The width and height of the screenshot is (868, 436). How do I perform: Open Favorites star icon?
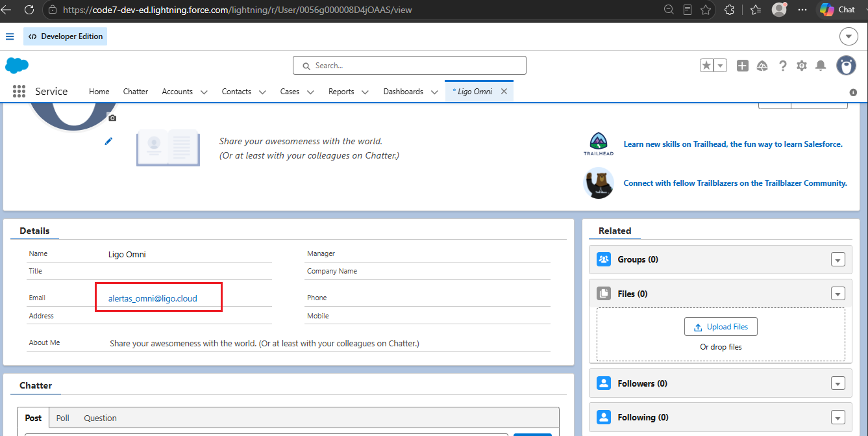point(706,66)
